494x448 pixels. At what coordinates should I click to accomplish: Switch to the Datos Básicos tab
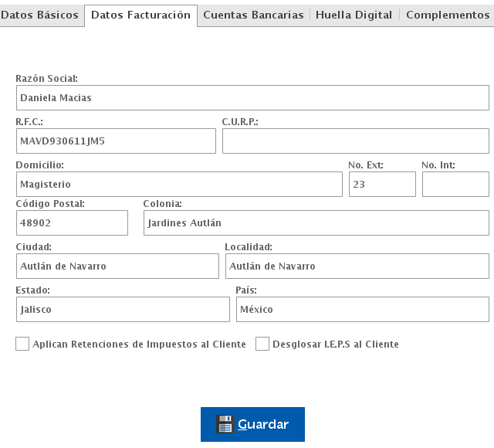[40, 15]
